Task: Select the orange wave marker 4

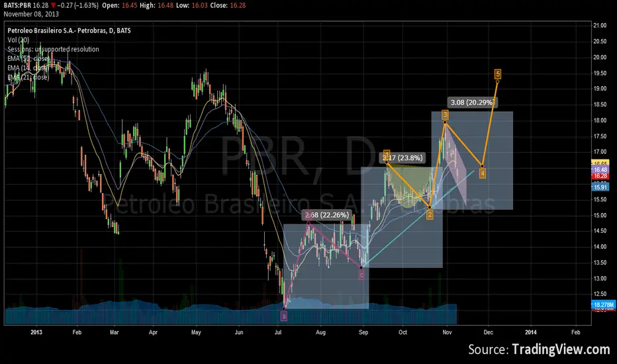Action: 483,173
